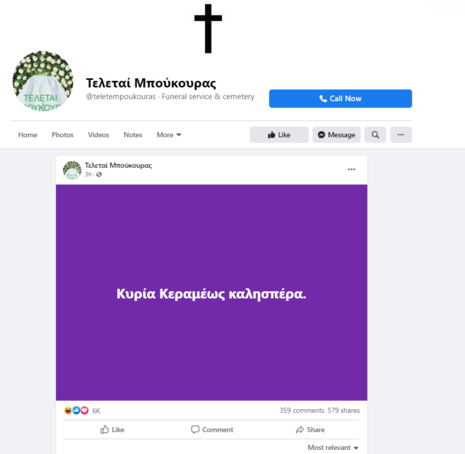Open the post's three-dot options menu

(x=351, y=169)
